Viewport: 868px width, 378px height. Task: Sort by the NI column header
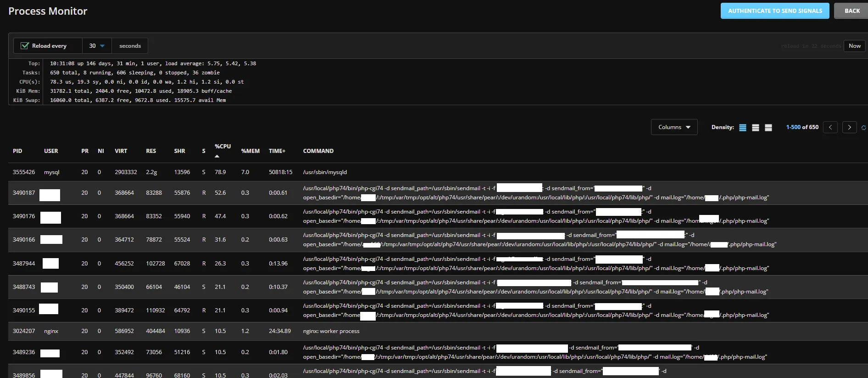pos(101,151)
